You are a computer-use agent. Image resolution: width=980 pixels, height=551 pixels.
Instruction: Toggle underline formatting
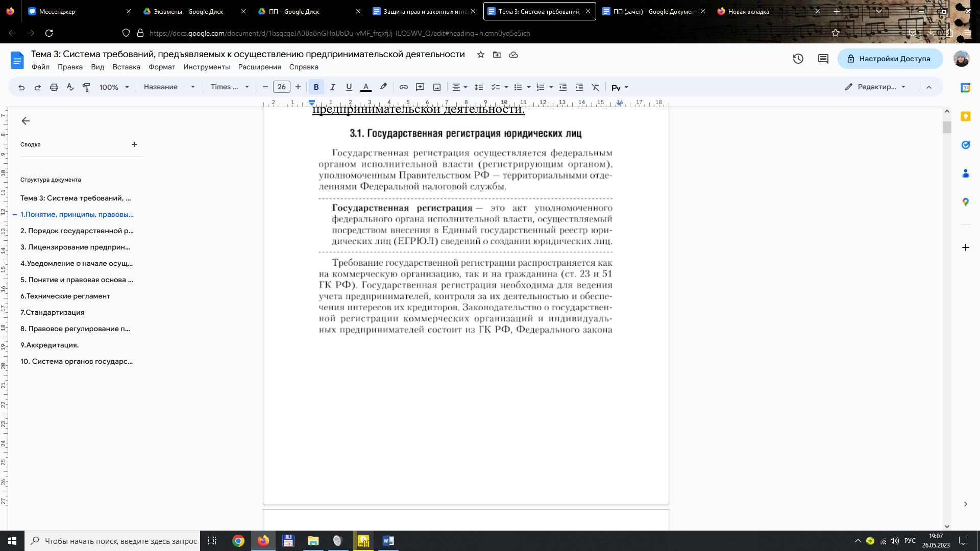click(349, 87)
